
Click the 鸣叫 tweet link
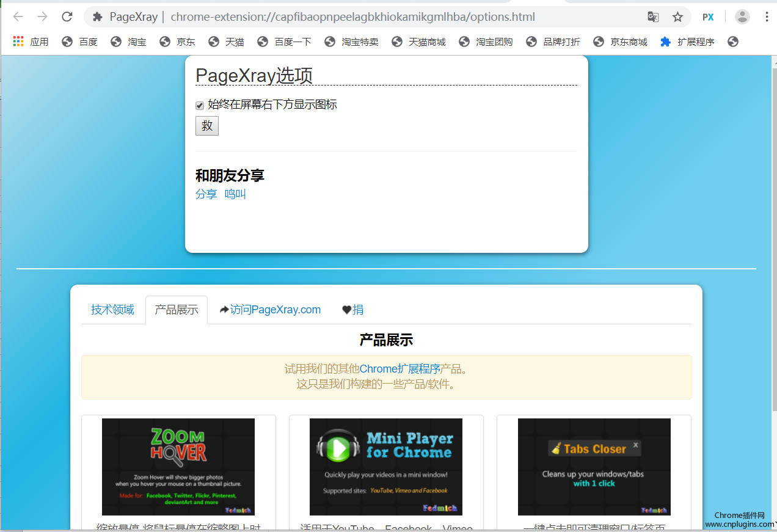click(235, 194)
